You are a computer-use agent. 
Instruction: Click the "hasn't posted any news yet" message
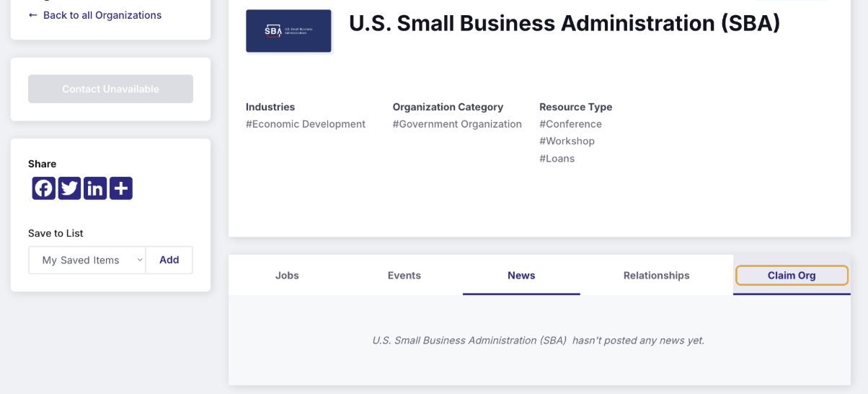(538, 340)
